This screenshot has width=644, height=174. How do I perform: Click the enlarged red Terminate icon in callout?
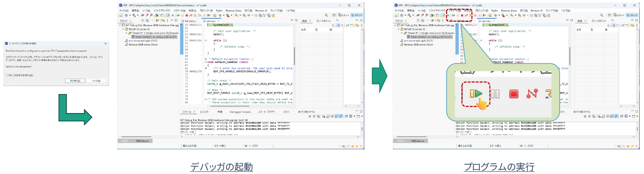tap(514, 94)
